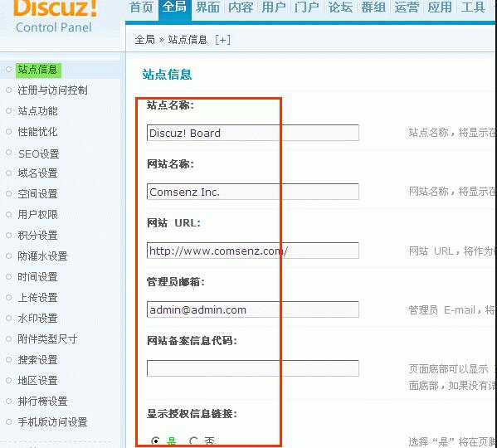Click the 站点名称 field with Discuz! Board
This screenshot has height=448, width=497.
[x=252, y=133]
